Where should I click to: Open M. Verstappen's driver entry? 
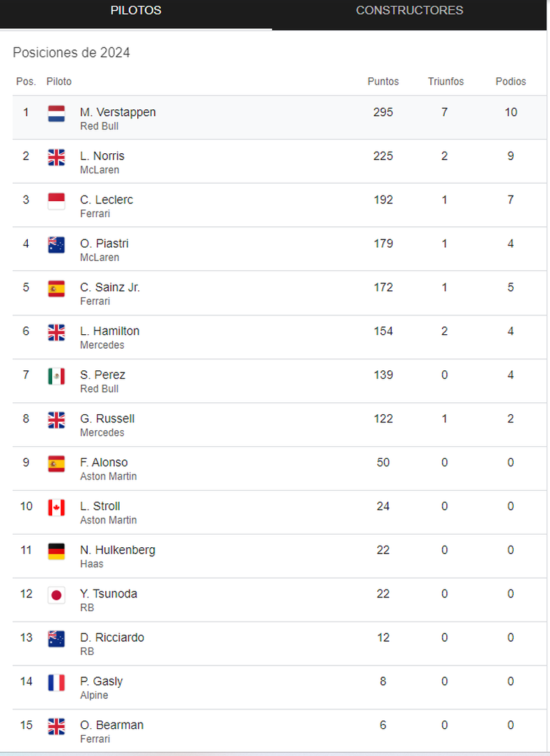(118, 112)
